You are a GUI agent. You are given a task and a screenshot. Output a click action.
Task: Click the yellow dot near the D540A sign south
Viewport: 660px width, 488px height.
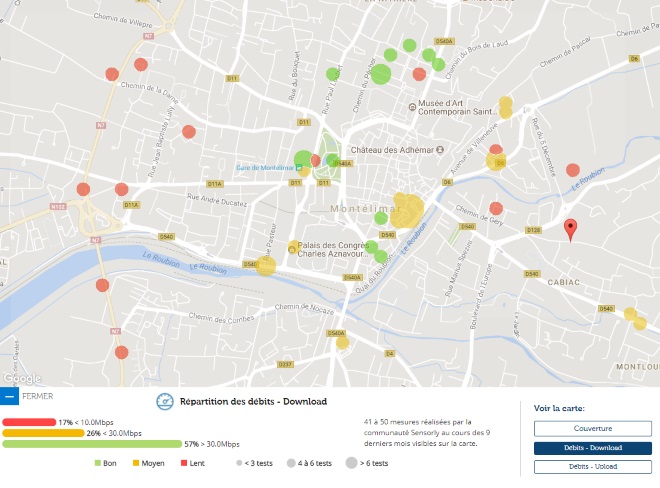coord(343,343)
